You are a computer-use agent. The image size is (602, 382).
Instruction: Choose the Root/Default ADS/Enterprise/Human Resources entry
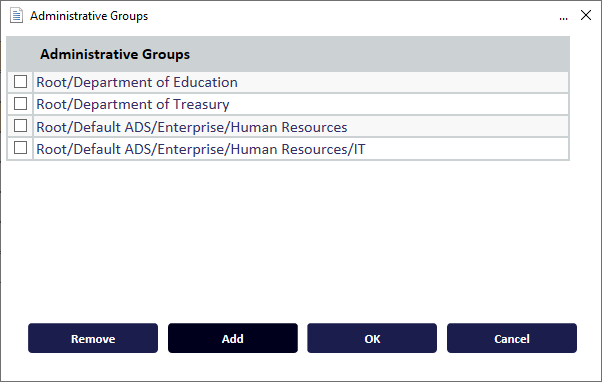pyautogui.click(x=192, y=127)
